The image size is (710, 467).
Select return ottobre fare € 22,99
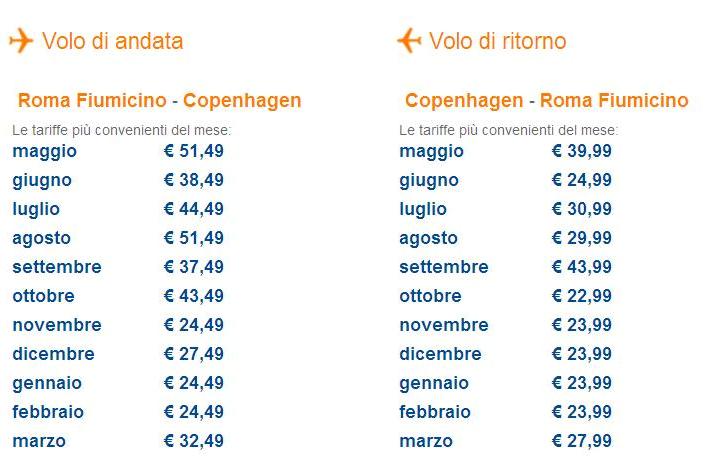point(582,296)
